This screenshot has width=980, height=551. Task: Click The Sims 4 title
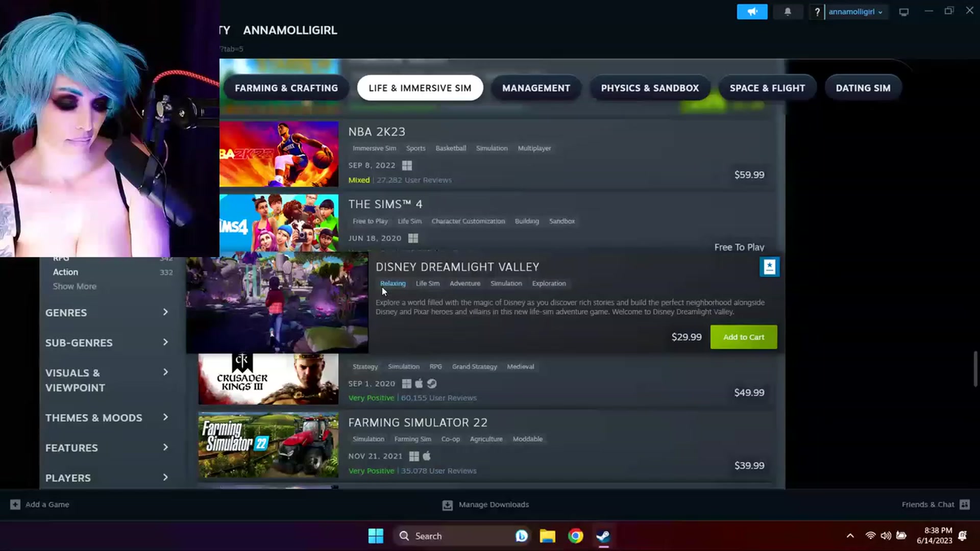(x=385, y=204)
